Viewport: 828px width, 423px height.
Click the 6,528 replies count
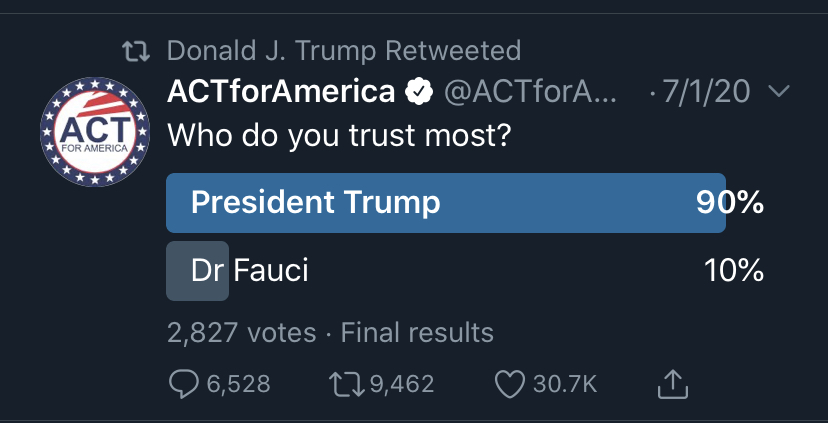coord(238,384)
